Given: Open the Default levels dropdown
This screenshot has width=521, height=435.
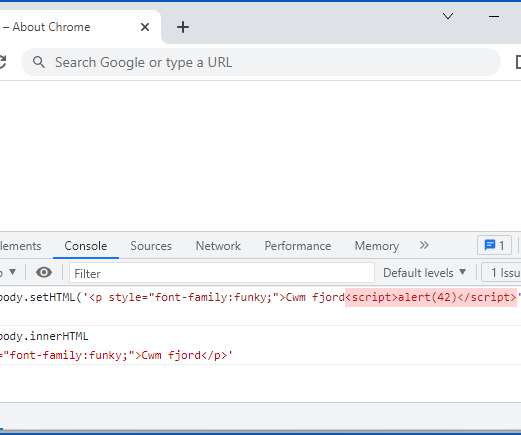Looking at the screenshot, I should click(424, 273).
